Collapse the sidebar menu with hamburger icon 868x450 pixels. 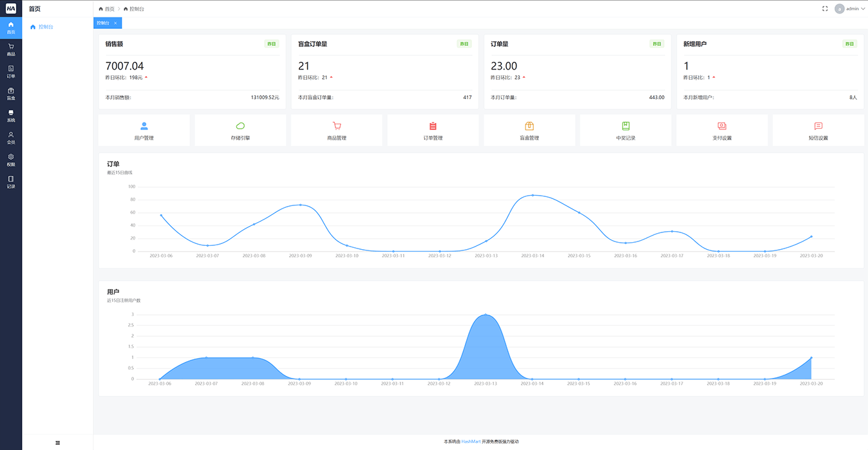[58, 442]
